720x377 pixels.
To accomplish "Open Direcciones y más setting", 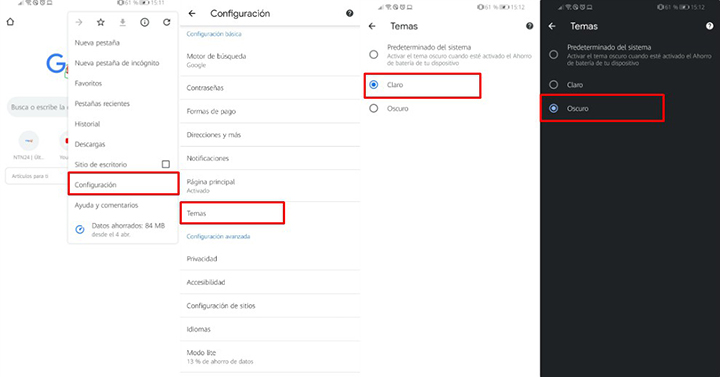I will [270, 135].
